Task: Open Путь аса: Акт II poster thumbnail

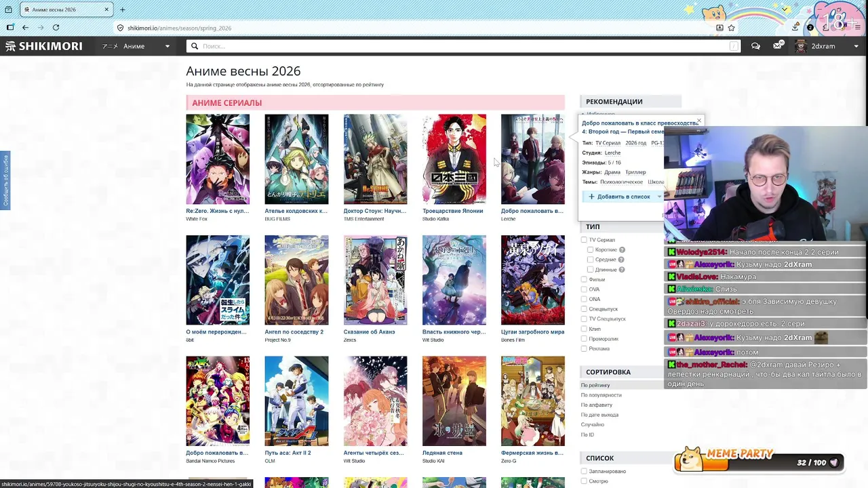Action: [296, 401]
